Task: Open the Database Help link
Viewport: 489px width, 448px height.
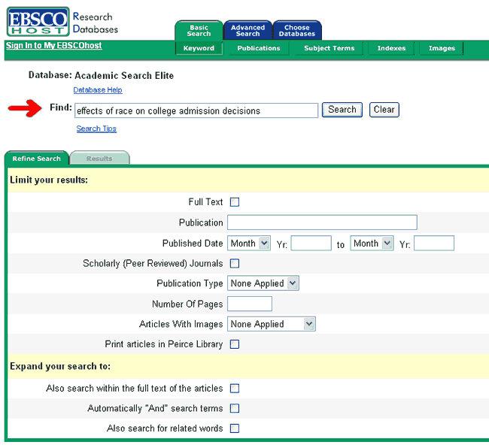Action: tap(98, 90)
